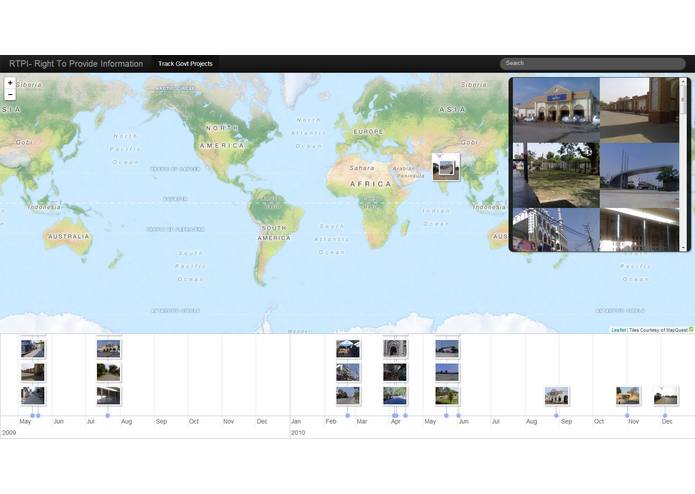Click the Search input field
This screenshot has width=695, height=494.
click(x=593, y=63)
